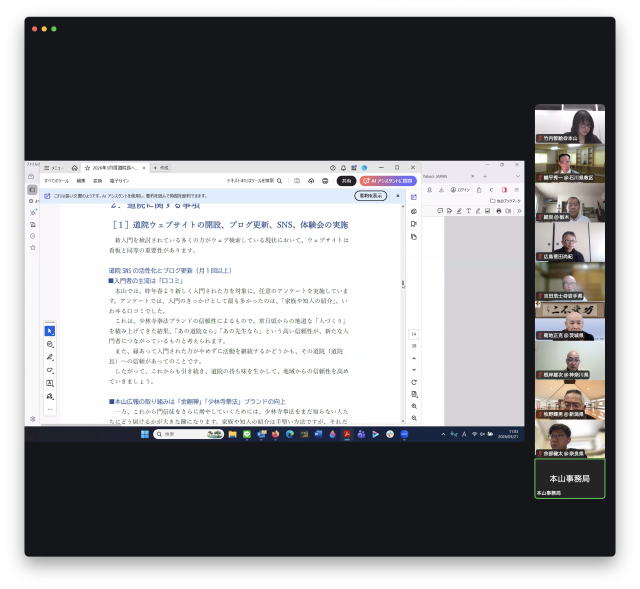This screenshot has width=640, height=589.
Task: Star the PDF document tab
Action: pyautogui.click(x=88, y=168)
